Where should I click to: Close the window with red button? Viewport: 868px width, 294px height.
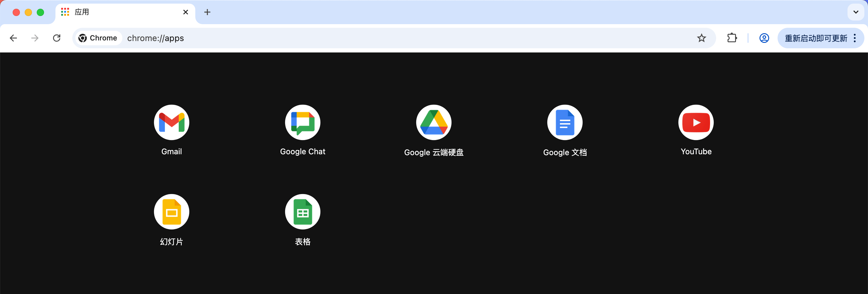click(16, 12)
